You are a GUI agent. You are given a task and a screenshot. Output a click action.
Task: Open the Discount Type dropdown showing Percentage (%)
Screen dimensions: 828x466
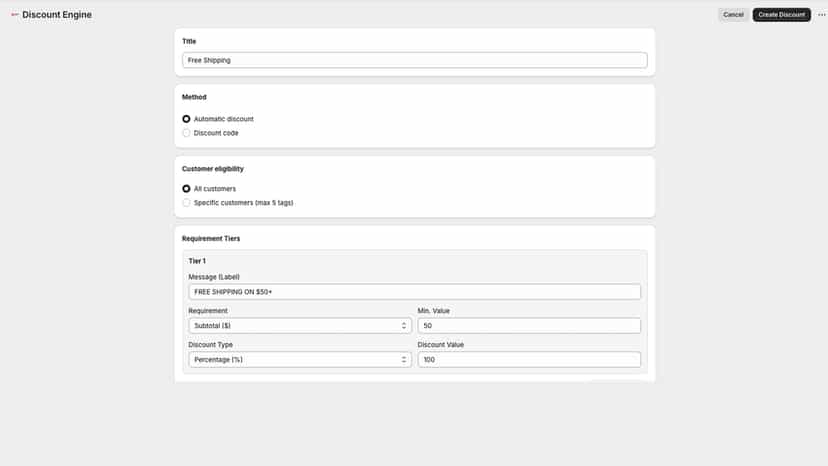pyautogui.click(x=300, y=359)
